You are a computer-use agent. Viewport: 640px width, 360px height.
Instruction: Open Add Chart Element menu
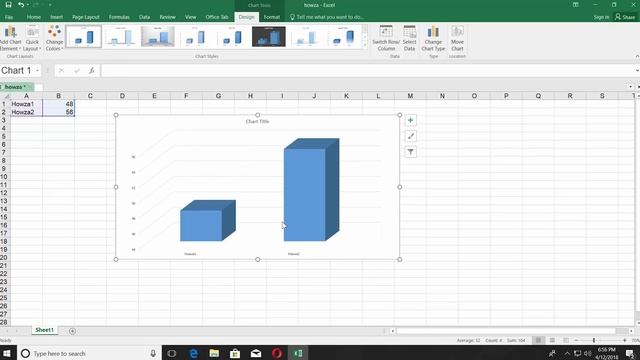(10, 38)
